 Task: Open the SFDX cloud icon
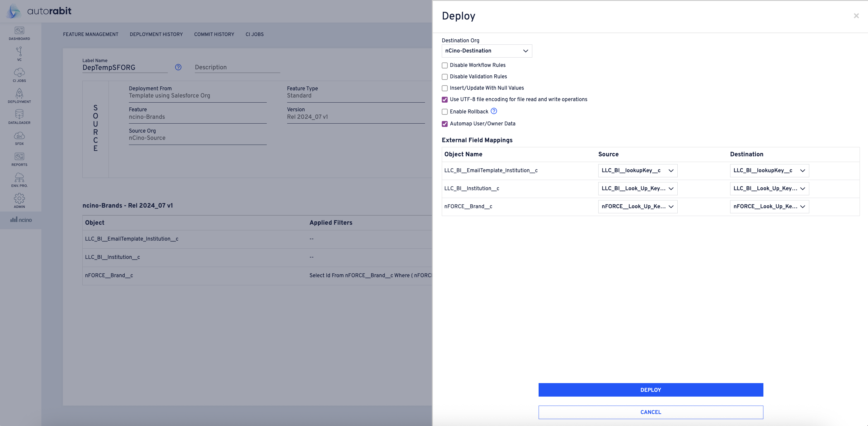(19, 138)
